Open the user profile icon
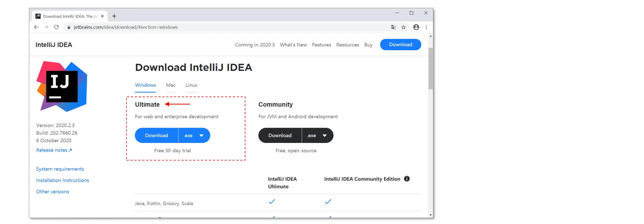 point(416,27)
